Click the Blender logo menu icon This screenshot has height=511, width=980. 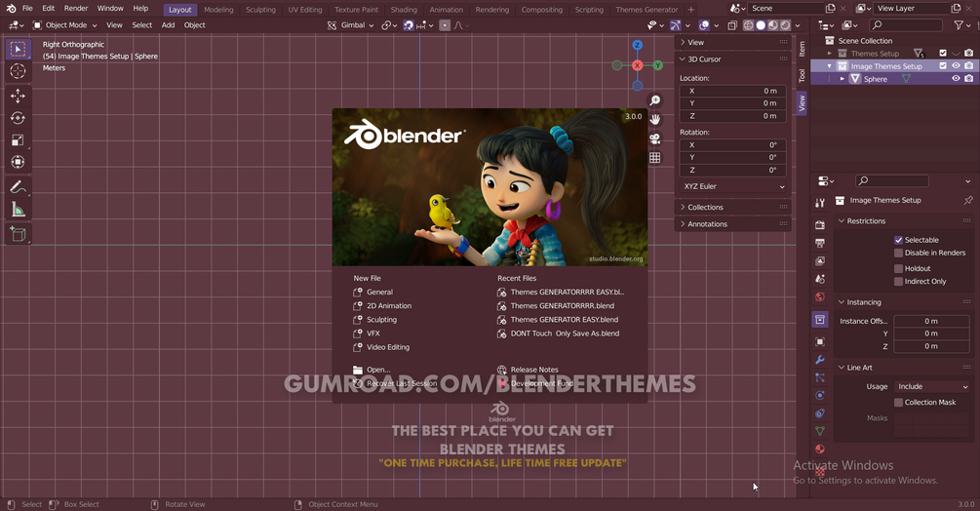11,8
